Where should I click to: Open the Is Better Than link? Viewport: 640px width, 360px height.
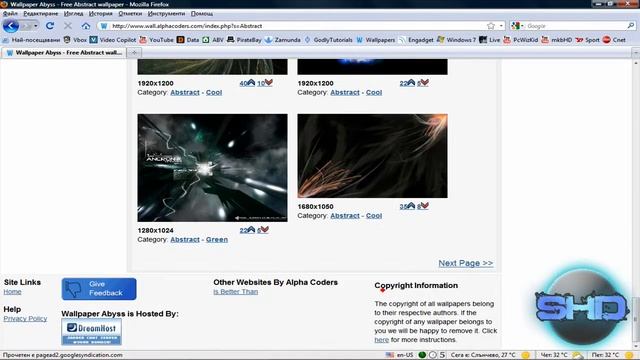(x=236, y=292)
